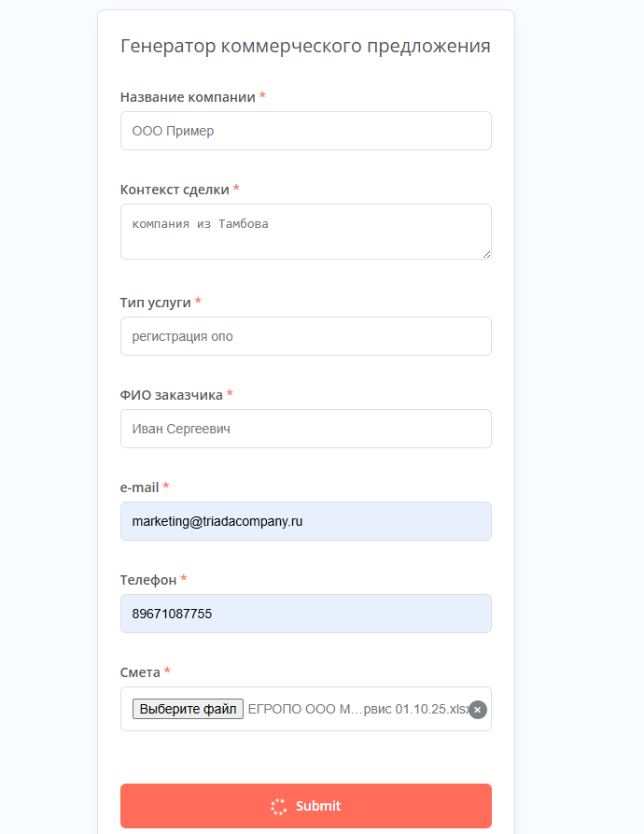Click the attached file name ЕГРОПО xlsx
644x834 pixels.
tap(359, 709)
